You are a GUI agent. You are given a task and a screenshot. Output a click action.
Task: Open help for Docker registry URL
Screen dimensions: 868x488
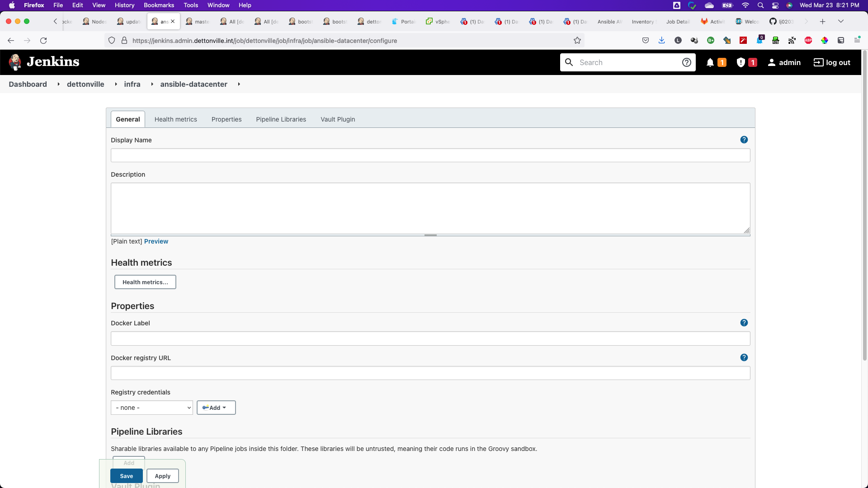click(744, 358)
